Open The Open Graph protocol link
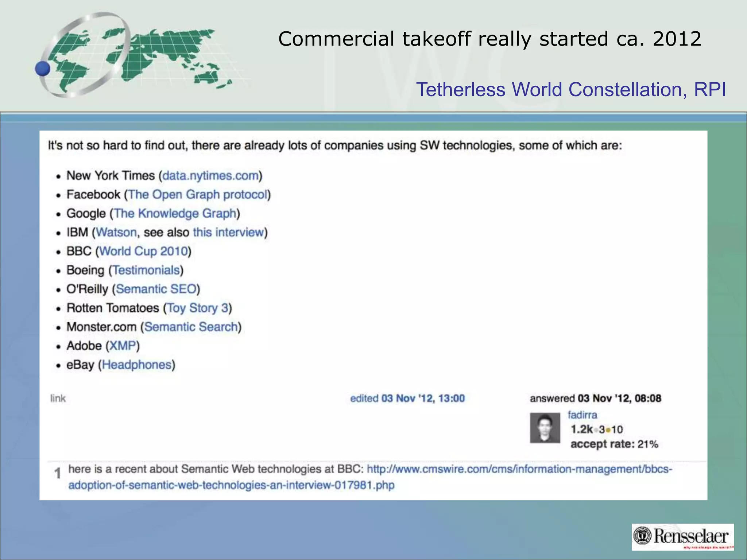 [x=198, y=195]
